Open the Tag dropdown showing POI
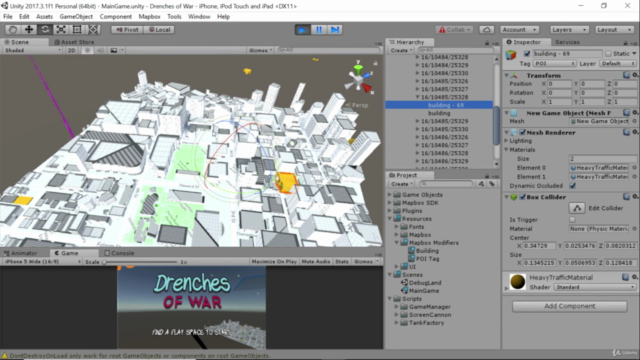The image size is (640, 360). 554,64
